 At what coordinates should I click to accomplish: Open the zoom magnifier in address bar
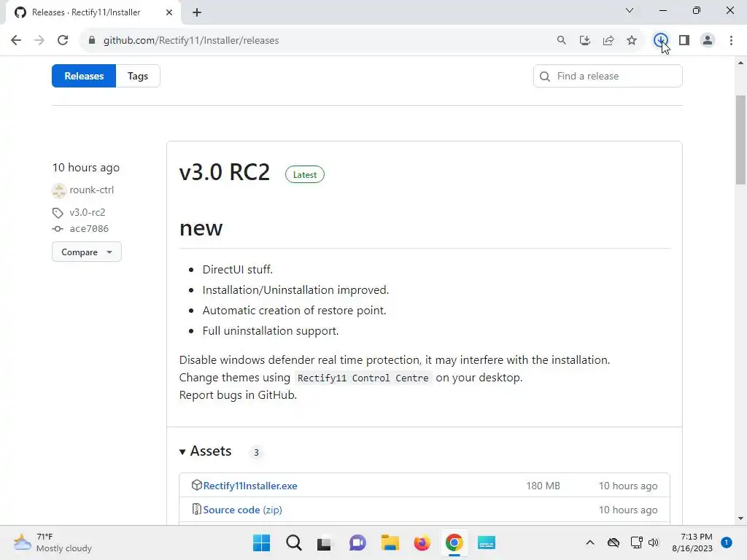(562, 41)
